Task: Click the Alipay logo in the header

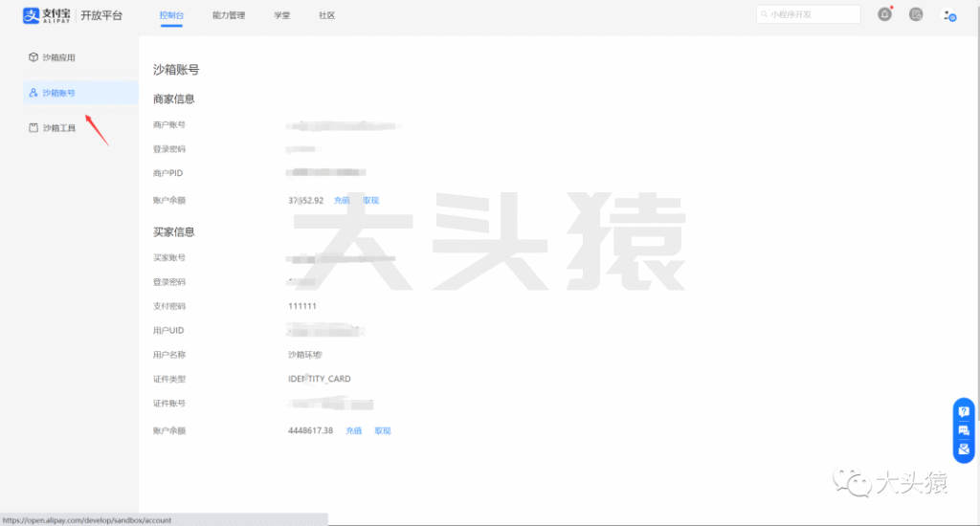Action: click(x=46, y=15)
